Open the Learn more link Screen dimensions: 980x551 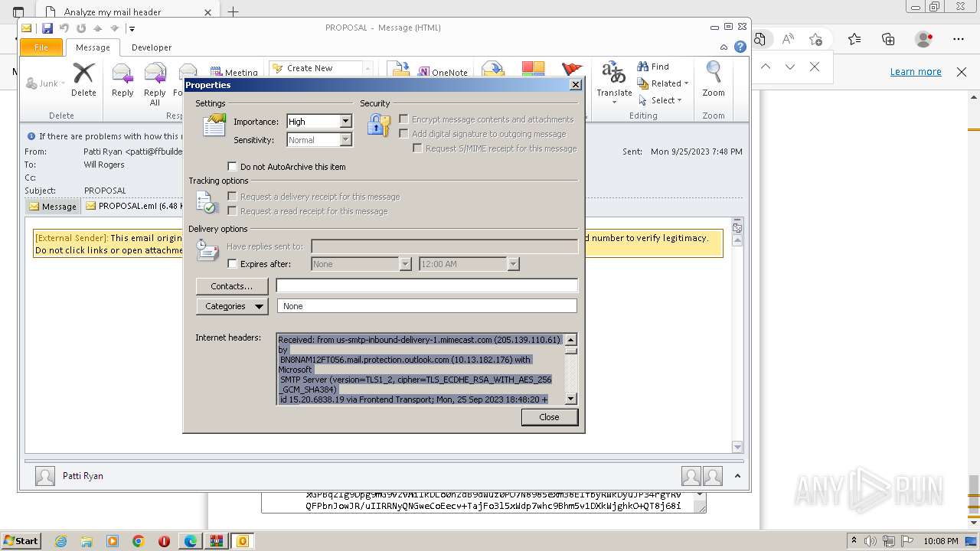tap(916, 72)
